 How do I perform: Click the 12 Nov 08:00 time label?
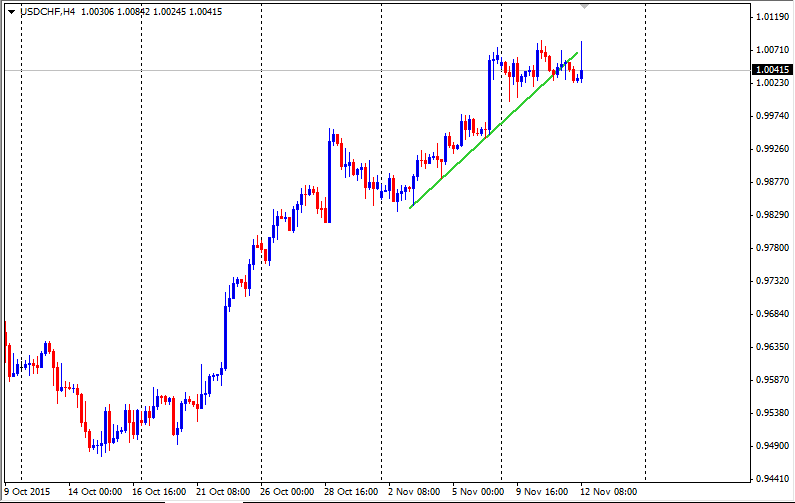click(608, 491)
